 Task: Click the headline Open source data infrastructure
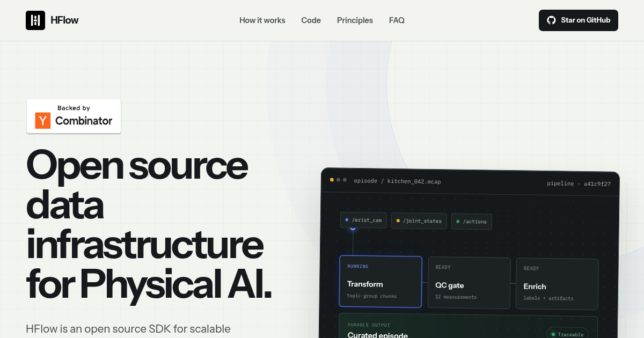tap(148, 224)
